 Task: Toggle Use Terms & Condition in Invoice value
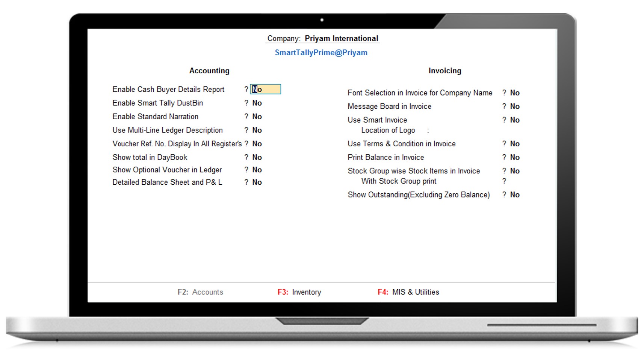click(515, 143)
